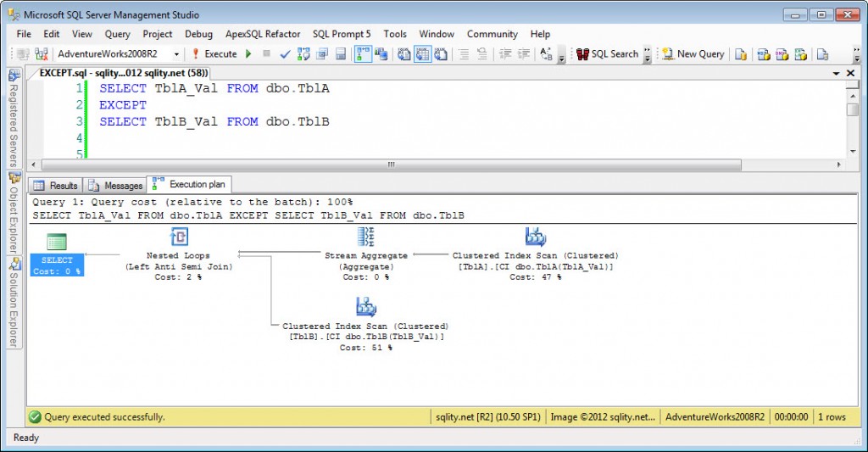Image resolution: width=868 pixels, height=452 pixels.
Task: Increase indent of selected lines
Action: click(x=523, y=53)
